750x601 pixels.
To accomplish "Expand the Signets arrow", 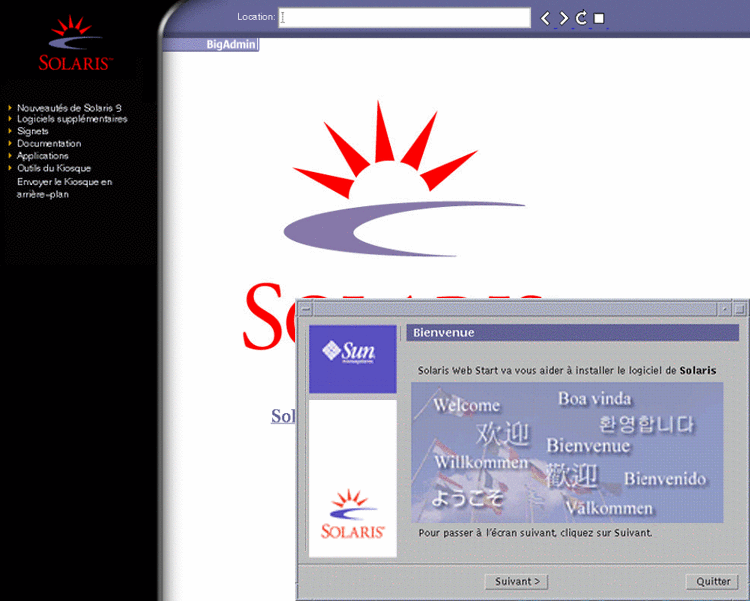I will [x=10, y=131].
